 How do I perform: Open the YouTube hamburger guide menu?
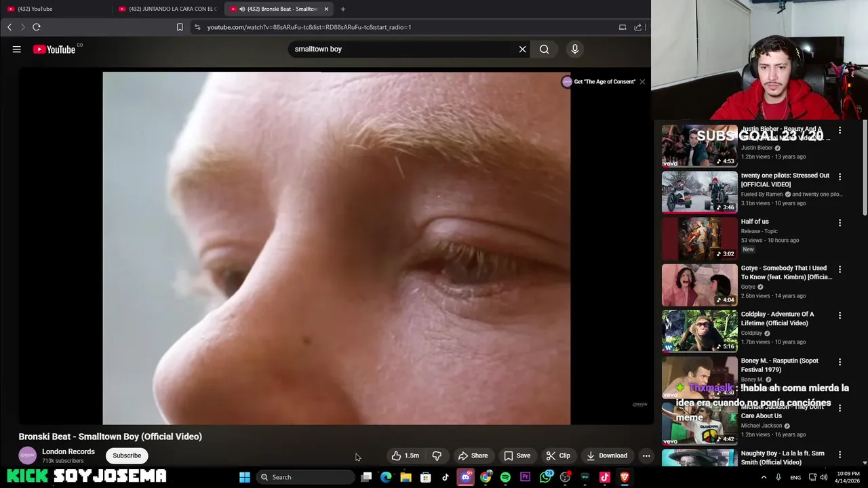pos(16,49)
